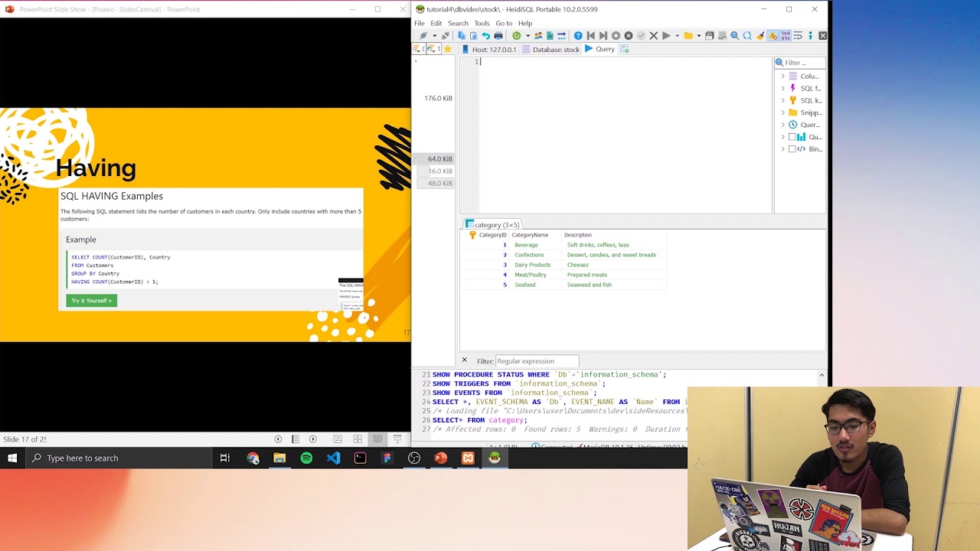The image size is (980, 551).
Task: Click the Execute SQL play icon in the toolbar
Action: [x=666, y=36]
